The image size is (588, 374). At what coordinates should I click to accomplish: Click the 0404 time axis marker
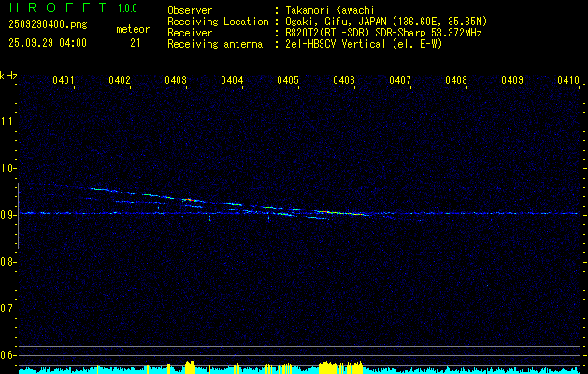coord(232,80)
